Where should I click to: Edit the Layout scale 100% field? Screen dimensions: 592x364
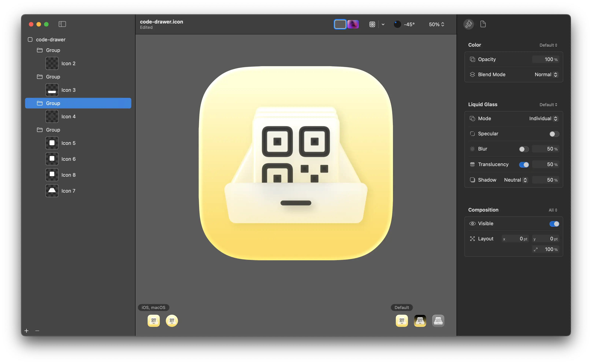pos(545,249)
